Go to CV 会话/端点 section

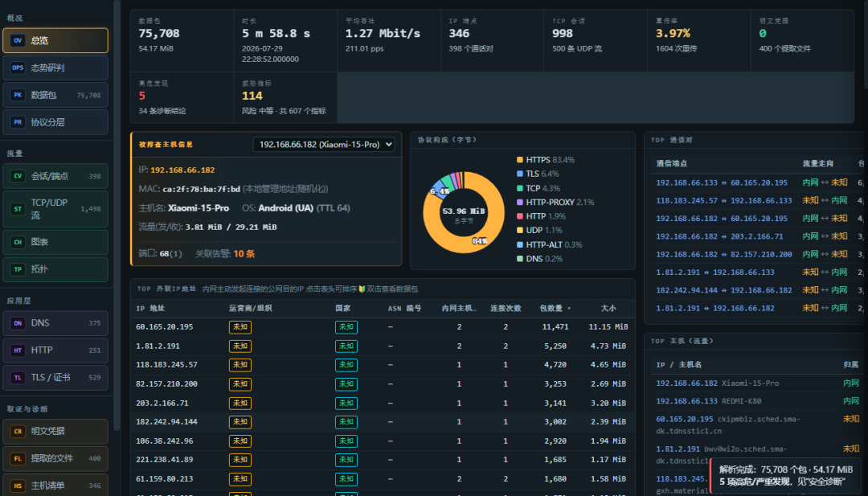[55, 176]
